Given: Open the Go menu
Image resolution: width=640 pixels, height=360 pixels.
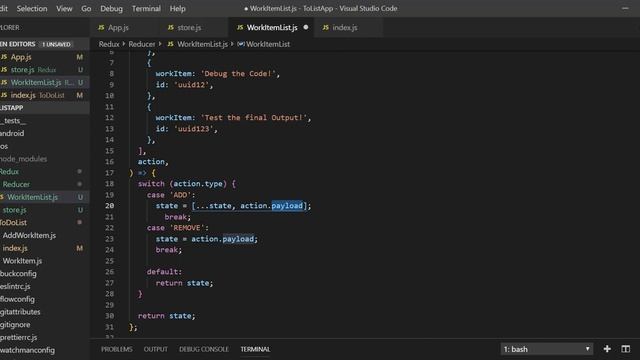Looking at the screenshot, I should coord(86,9).
